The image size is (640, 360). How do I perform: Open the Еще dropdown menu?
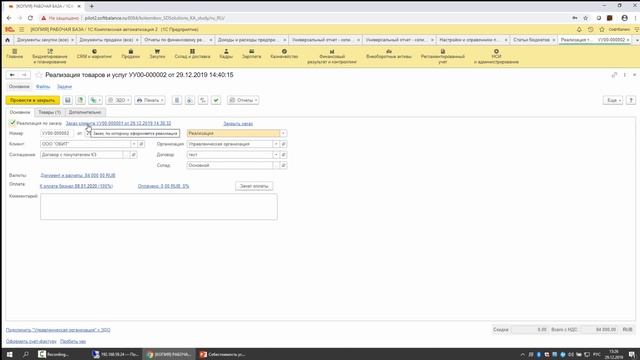pyautogui.click(x=613, y=100)
